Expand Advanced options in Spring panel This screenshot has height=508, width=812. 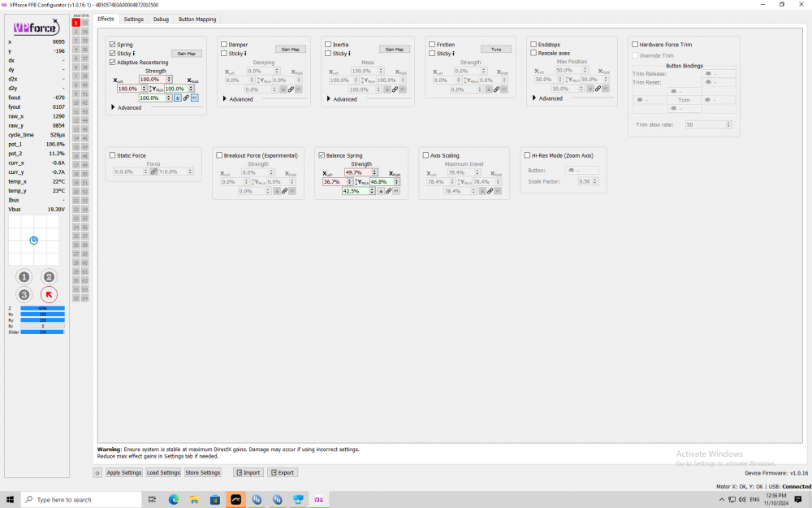coord(114,107)
